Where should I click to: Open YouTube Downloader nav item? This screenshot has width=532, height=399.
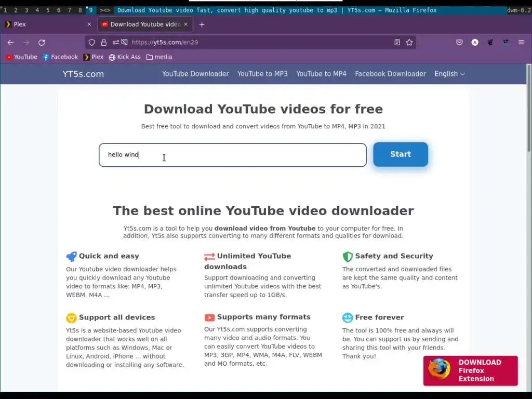coord(195,74)
